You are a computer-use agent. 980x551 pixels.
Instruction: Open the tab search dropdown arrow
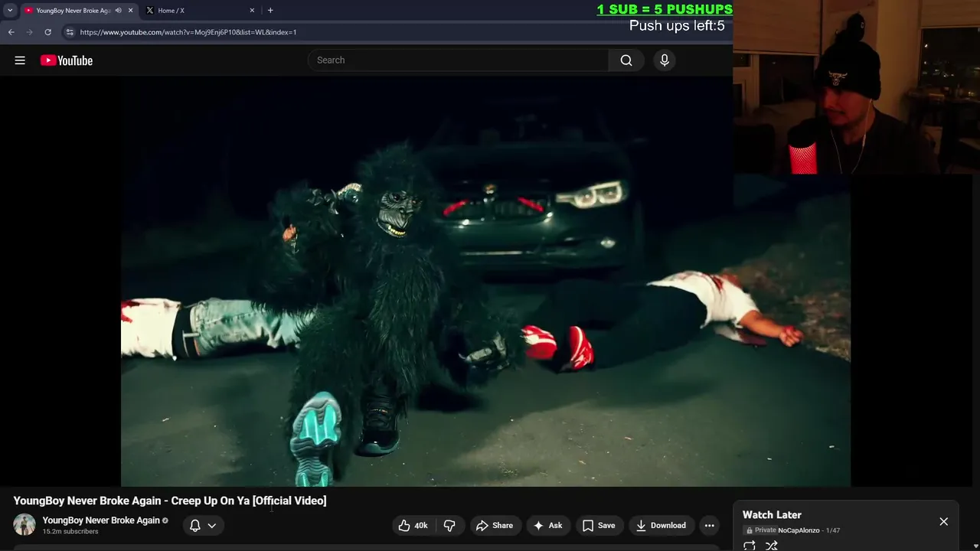click(10, 10)
